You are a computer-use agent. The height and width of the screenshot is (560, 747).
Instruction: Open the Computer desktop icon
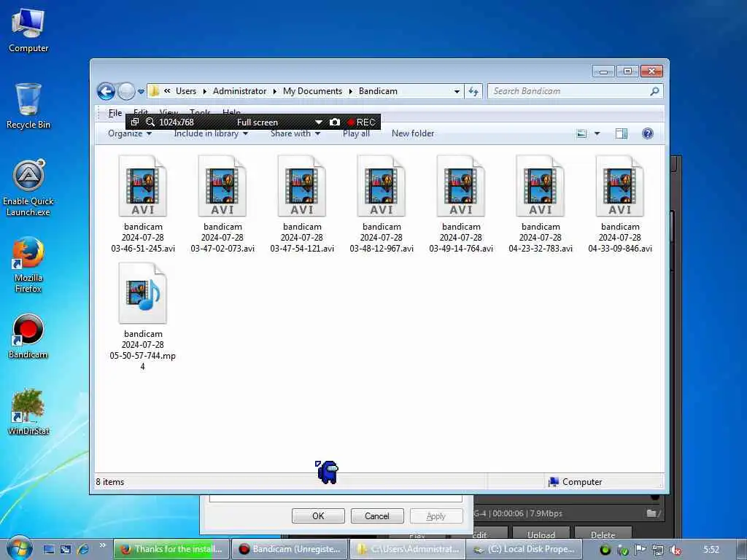click(28, 31)
